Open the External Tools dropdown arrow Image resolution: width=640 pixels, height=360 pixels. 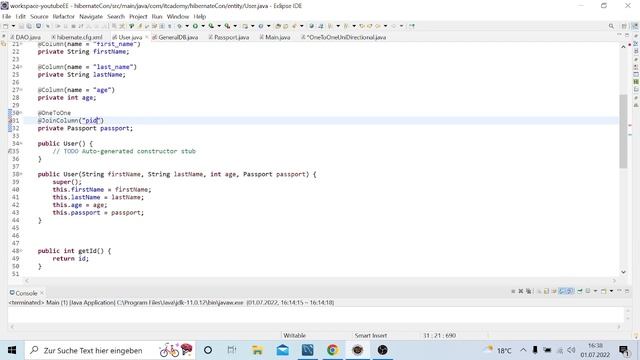(235, 26)
